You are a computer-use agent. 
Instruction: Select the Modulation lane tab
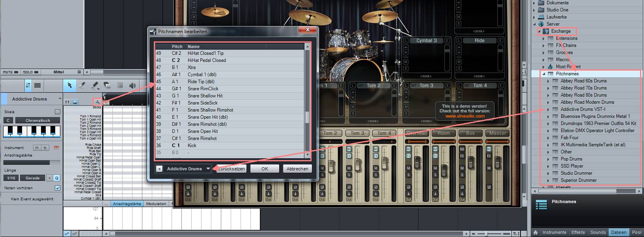tap(156, 204)
